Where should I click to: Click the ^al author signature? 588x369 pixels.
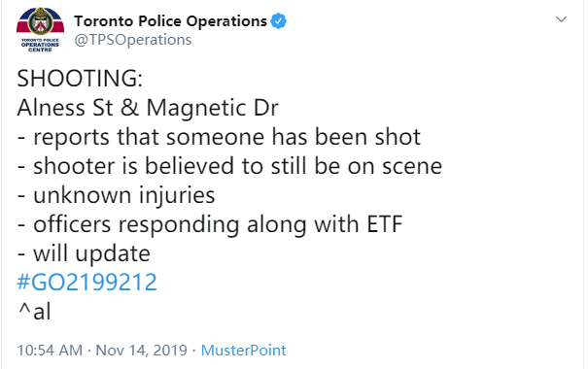click(34, 312)
